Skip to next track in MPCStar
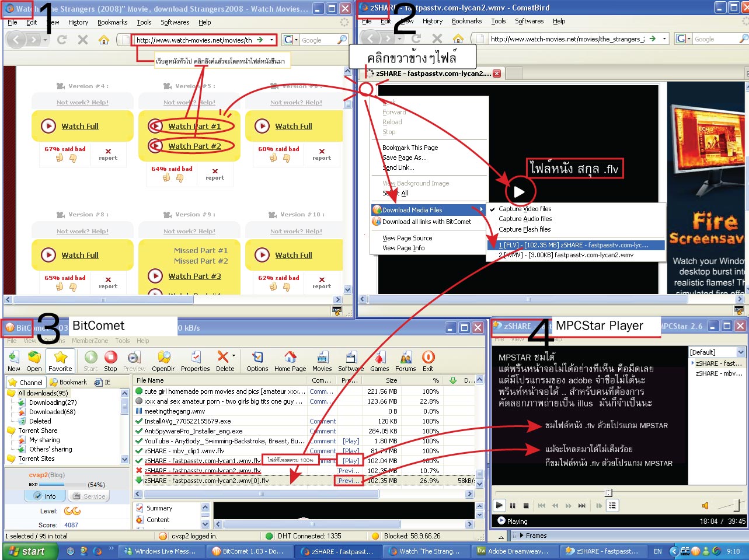Image resolution: width=749 pixels, height=560 pixels. tap(581, 506)
